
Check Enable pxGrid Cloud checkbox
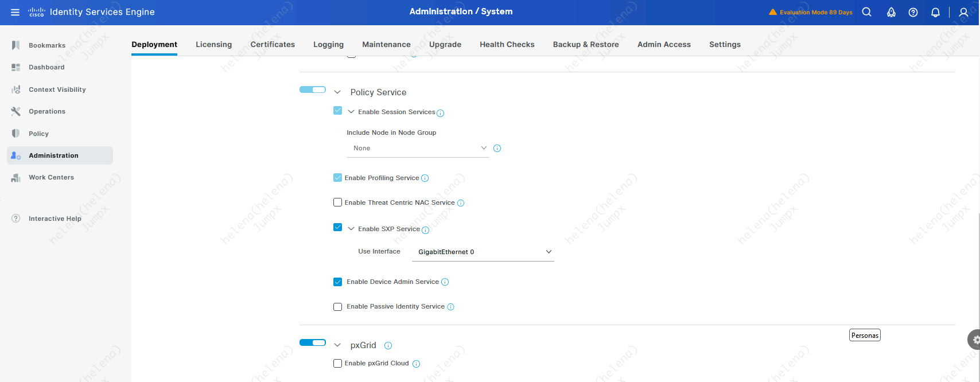pyautogui.click(x=337, y=363)
